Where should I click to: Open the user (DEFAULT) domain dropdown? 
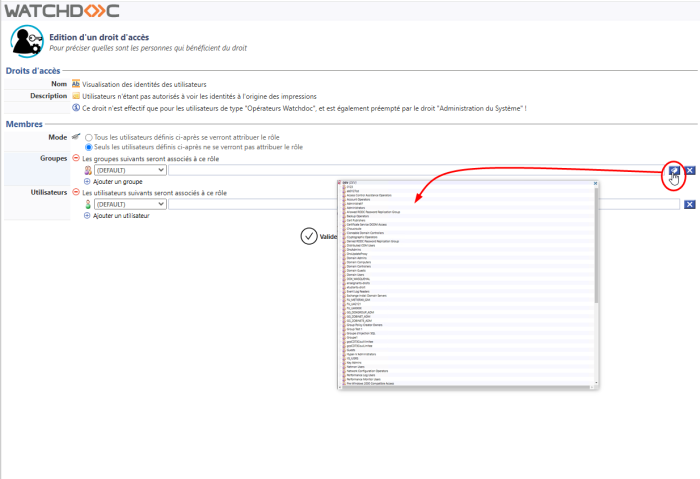(130, 204)
